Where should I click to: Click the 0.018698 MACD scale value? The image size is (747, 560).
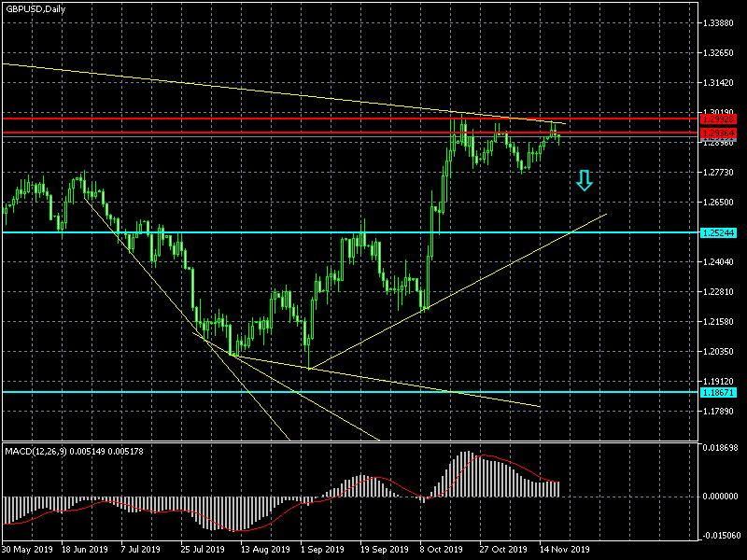[x=719, y=448]
